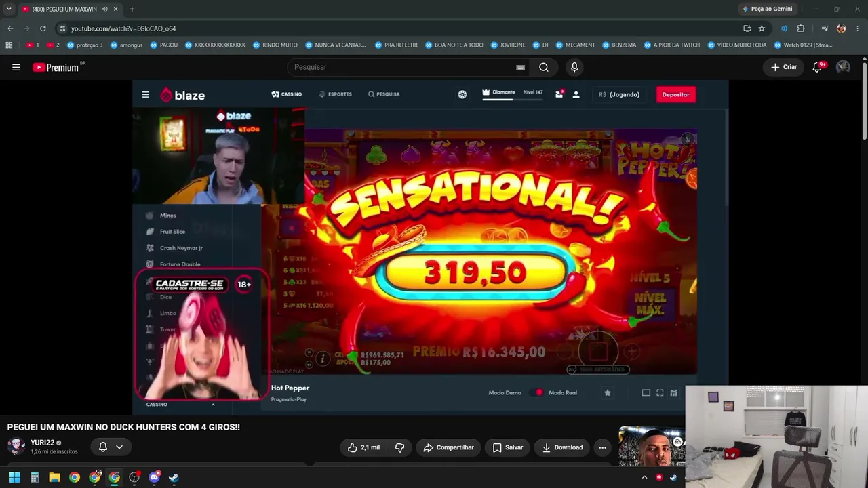Open YouTube notifications bell
868x488 pixels.
coord(818,67)
